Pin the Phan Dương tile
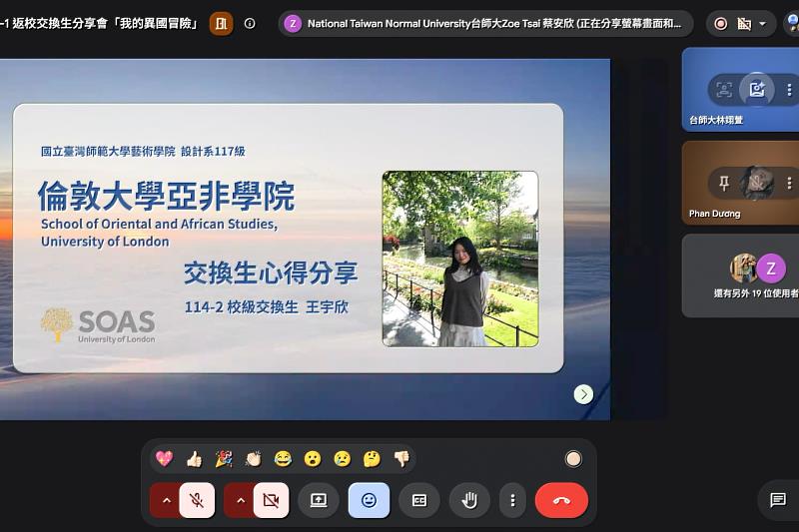This screenshot has height=532, width=799. click(724, 183)
